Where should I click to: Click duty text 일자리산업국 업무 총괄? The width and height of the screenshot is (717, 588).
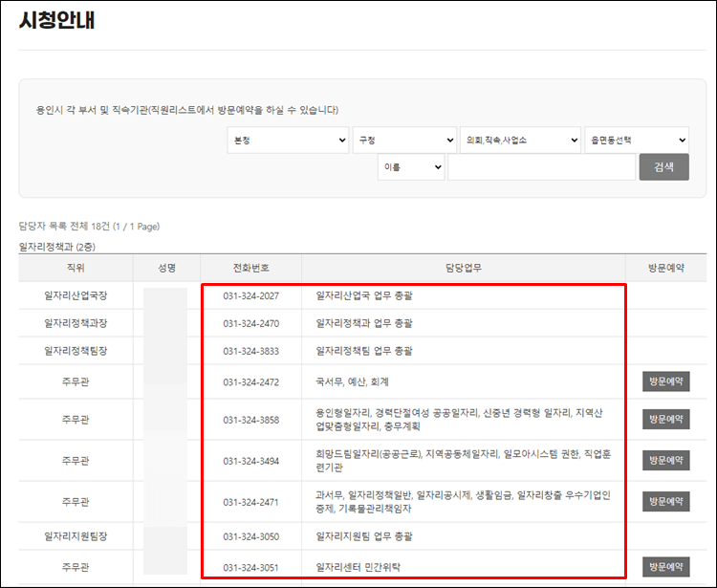pos(364,295)
